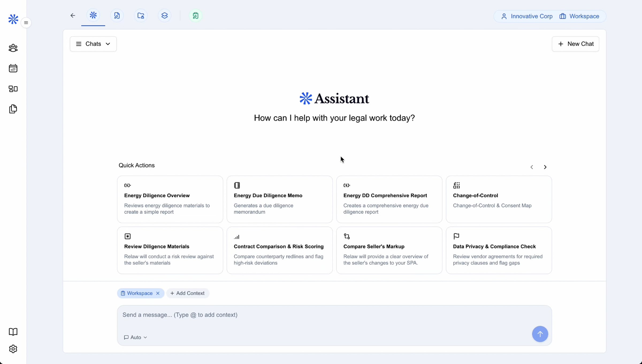Open Innovative Corp account link
Image resolution: width=642 pixels, height=364 pixels.
pos(527,16)
